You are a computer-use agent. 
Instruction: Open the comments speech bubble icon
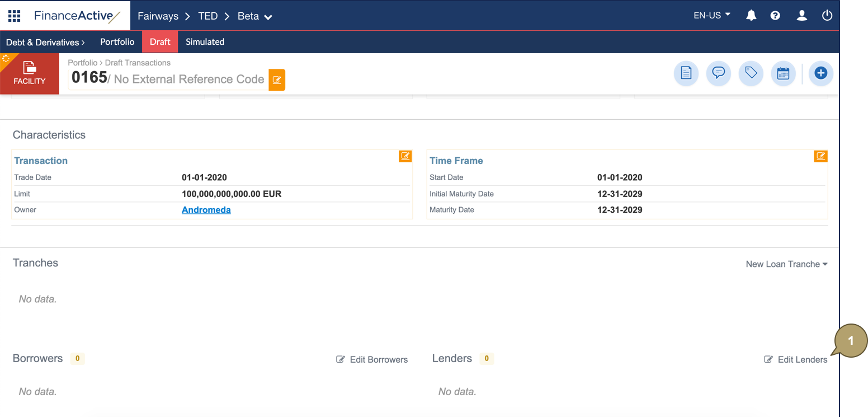click(x=719, y=73)
